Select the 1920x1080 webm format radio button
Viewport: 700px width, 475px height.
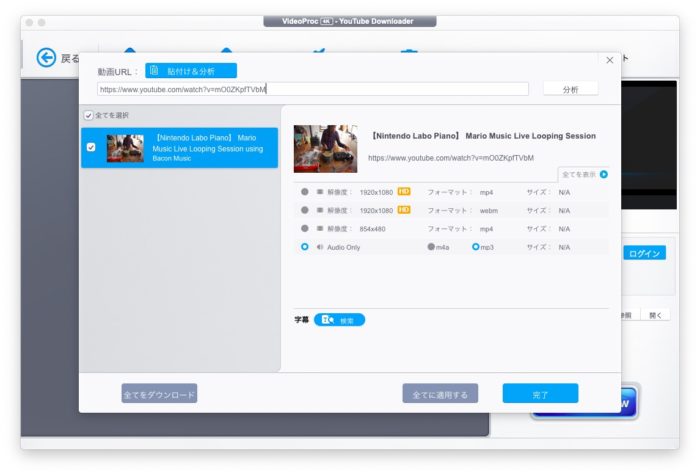click(304, 210)
